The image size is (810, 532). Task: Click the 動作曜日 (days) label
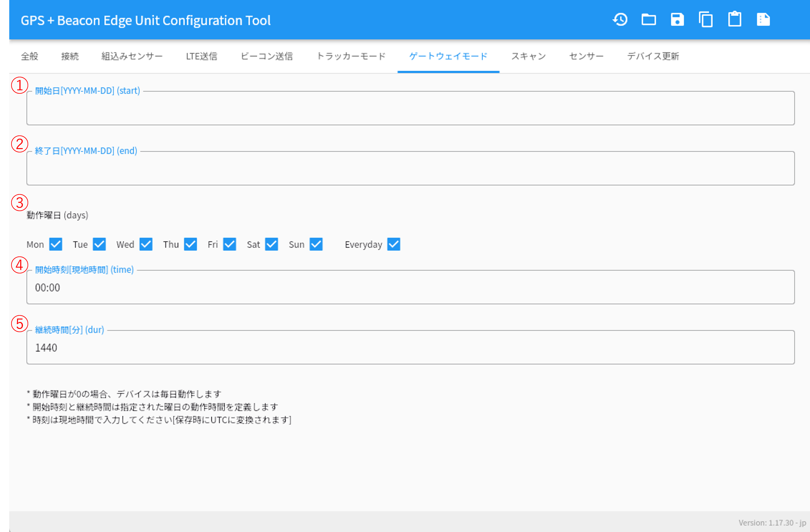[57, 215]
